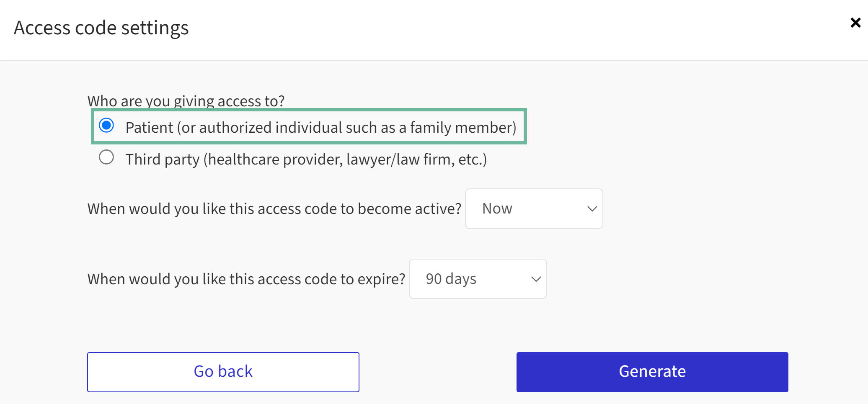Click the highlighted Patient option box
This screenshot has height=404, width=868.
(x=309, y=126)
